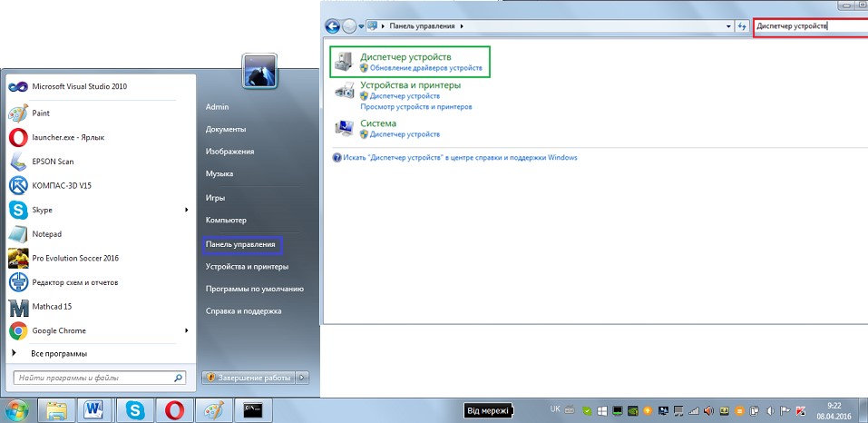868x423 pixels.
Task: Expand the Google Chrome jump list arrow
Action: click(186, 330)
